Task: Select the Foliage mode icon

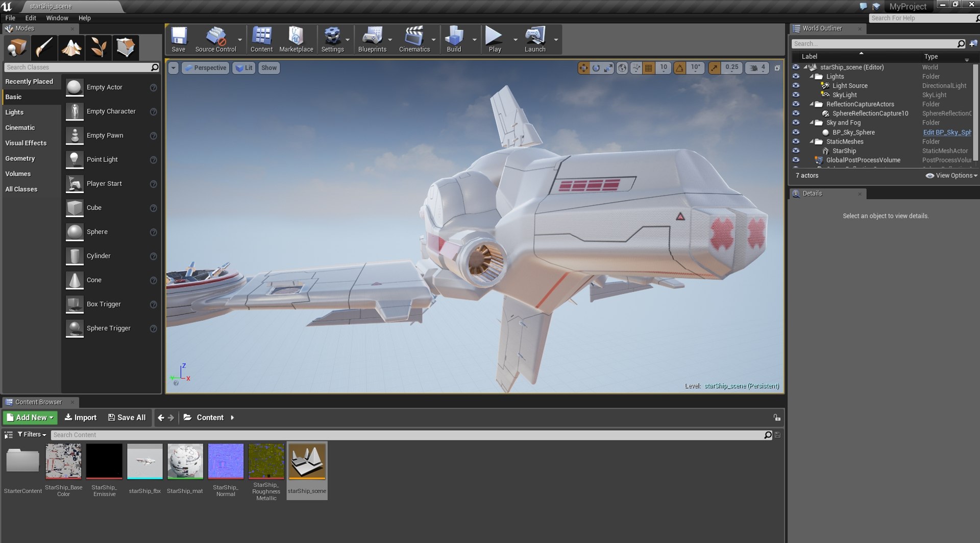Action: pos(98,48)
